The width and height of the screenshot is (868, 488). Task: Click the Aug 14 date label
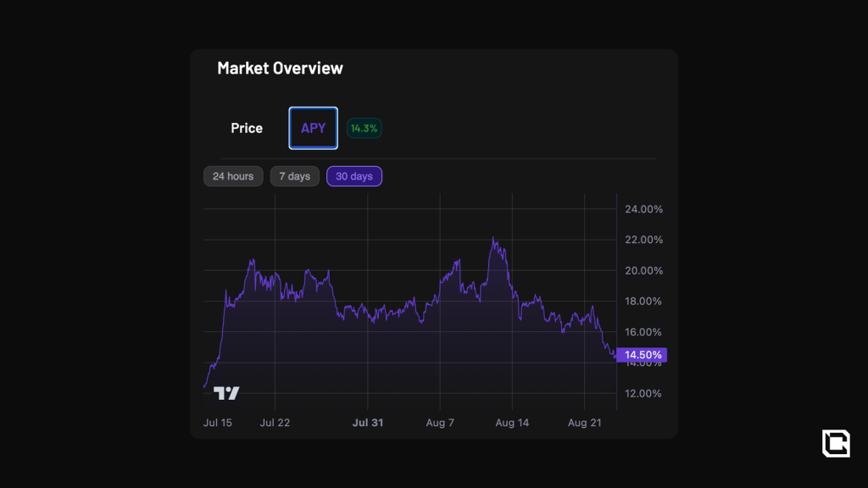click(x=512, y=422)
